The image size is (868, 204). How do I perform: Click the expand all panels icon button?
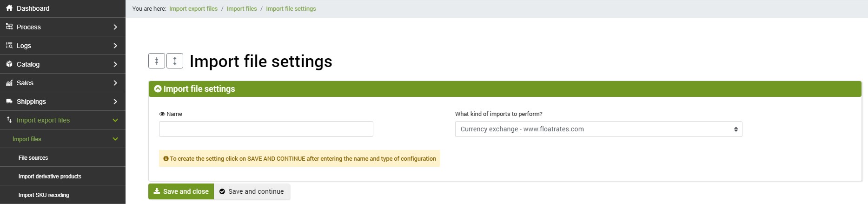(175, 61)
